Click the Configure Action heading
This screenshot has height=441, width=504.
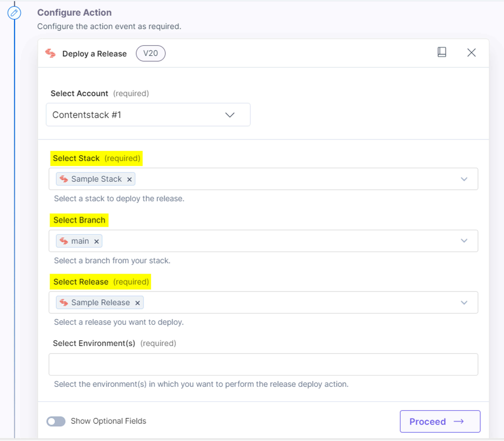pos(74,13)
